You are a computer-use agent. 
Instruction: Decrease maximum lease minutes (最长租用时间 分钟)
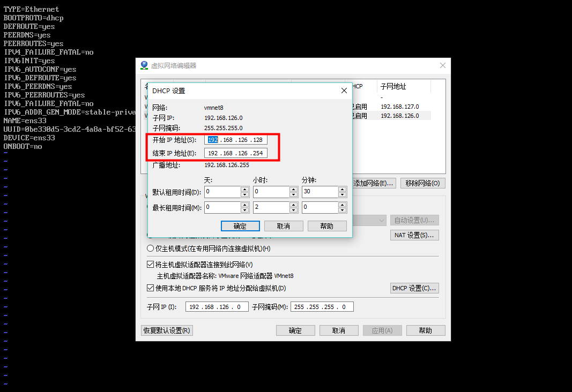pos(342,210)
